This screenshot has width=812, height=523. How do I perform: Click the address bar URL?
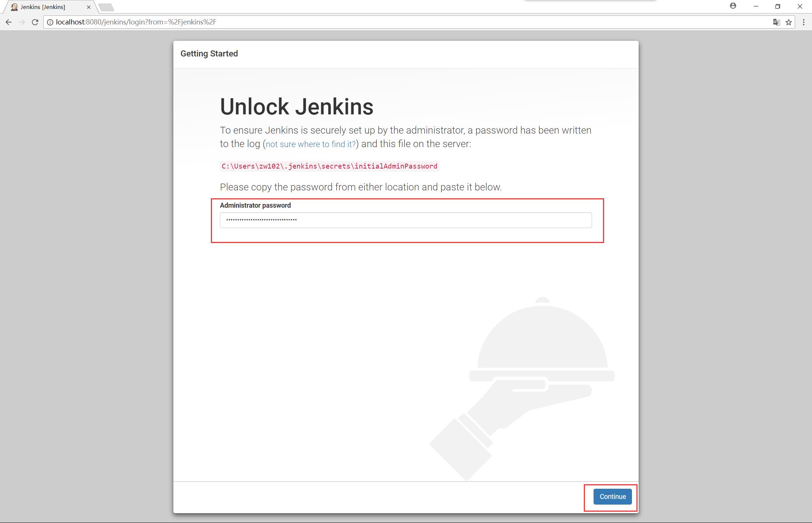[136, 22]
